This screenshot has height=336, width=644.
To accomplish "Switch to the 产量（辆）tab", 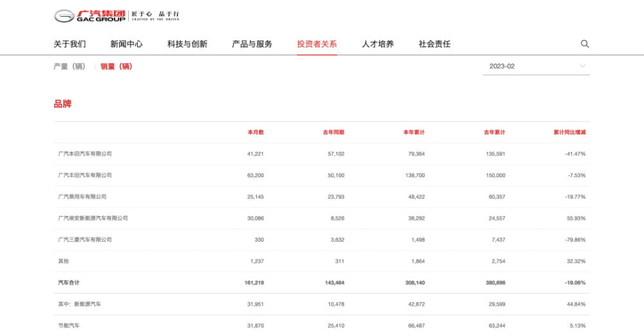I will click(70, 66).
